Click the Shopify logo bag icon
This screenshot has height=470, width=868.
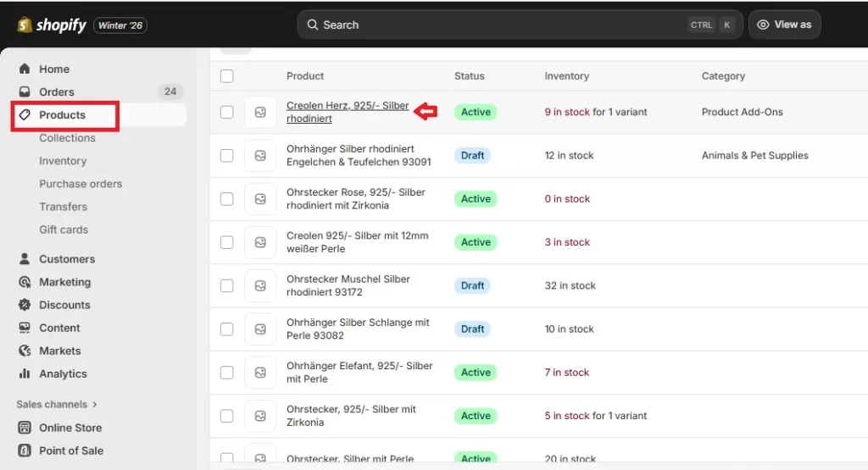25,25
